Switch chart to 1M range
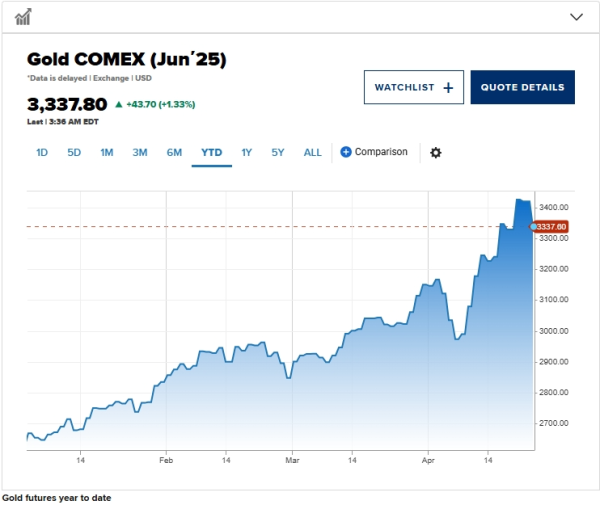 tap(106, 152)
